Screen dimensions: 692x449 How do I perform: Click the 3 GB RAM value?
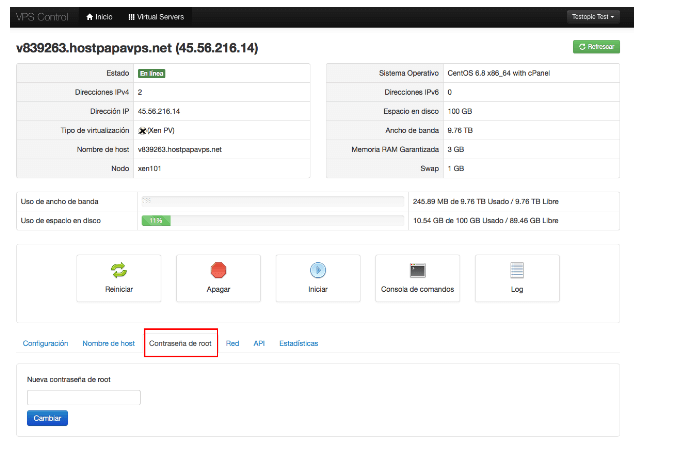pos(456,149)
